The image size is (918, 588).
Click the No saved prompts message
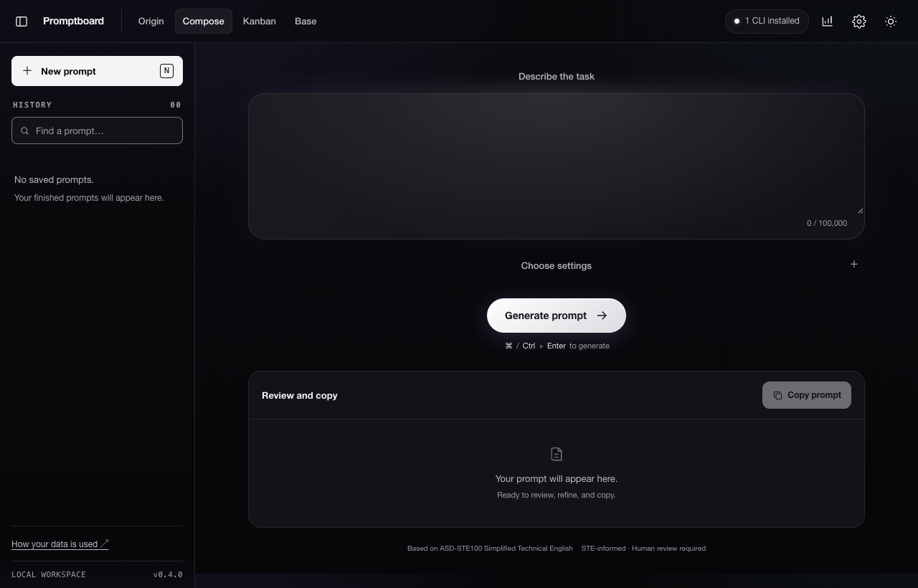(x=54, y=179)
